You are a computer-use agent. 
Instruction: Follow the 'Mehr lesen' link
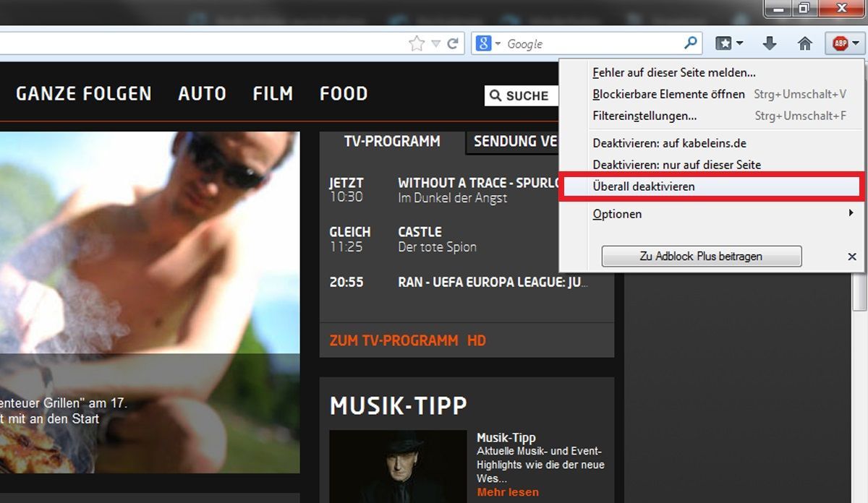(508, 492)
